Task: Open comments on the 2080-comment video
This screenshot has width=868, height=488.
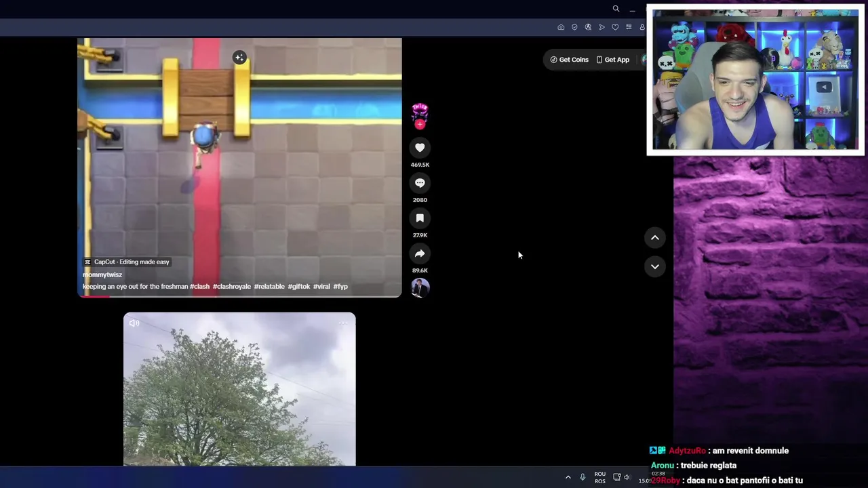Action: [420, 183]
